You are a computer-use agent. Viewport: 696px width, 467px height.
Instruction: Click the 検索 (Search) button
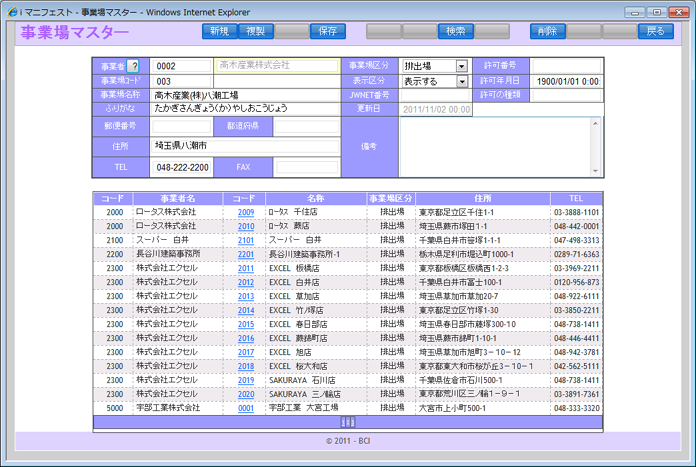click(x=455, y=31)
